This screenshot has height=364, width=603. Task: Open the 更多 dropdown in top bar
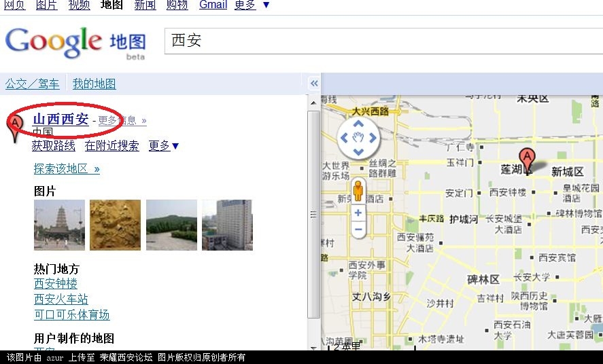[x=252, y=5]
